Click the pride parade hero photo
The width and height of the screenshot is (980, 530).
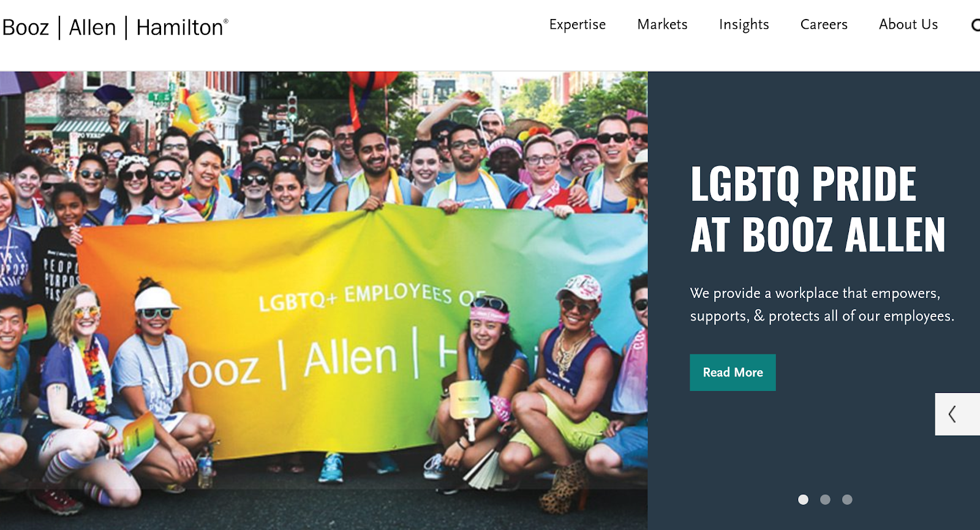[x=323, y=300]
